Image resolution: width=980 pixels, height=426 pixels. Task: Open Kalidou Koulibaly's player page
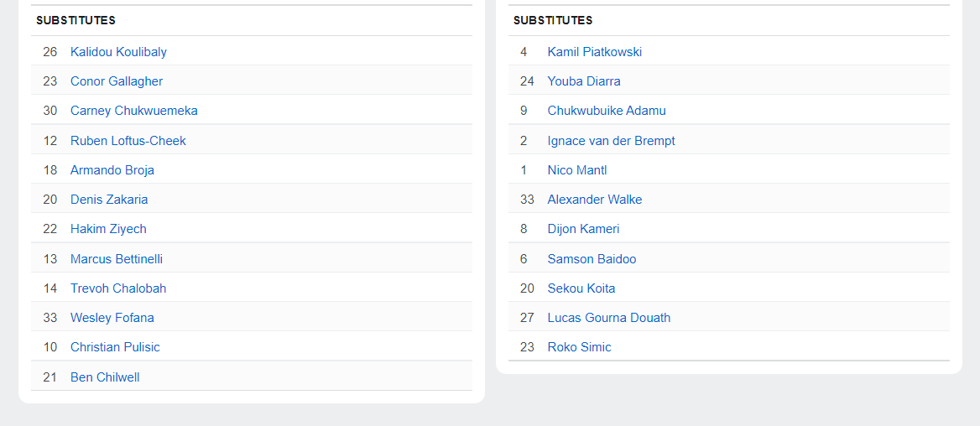point(118,52)
